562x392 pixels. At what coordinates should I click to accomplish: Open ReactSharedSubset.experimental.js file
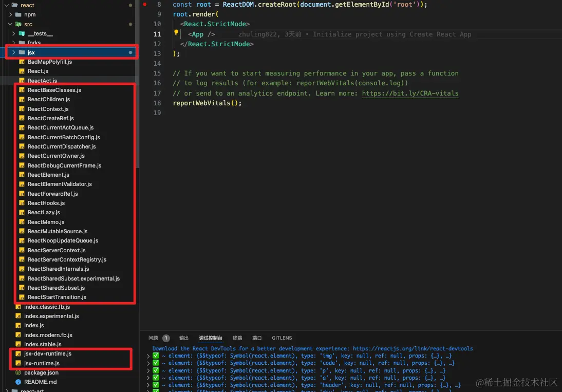pyautogui.click(x=74, y=279)
